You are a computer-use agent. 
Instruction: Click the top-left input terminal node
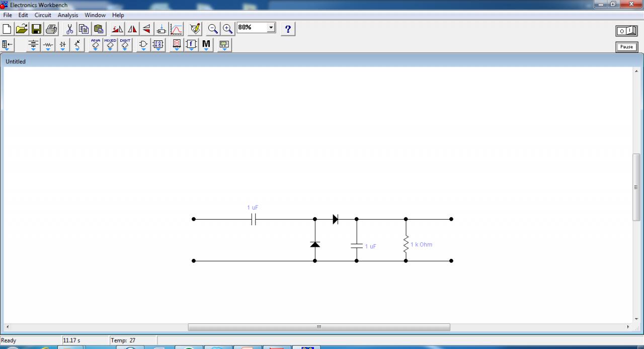click(x=194, y=219)
